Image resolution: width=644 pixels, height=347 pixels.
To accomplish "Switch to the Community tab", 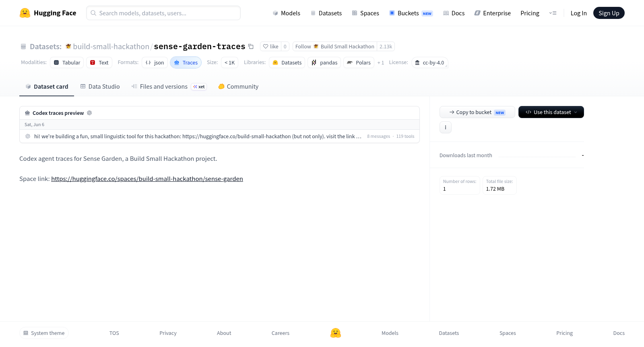I will pyautogui.click(x=238, y=87).
